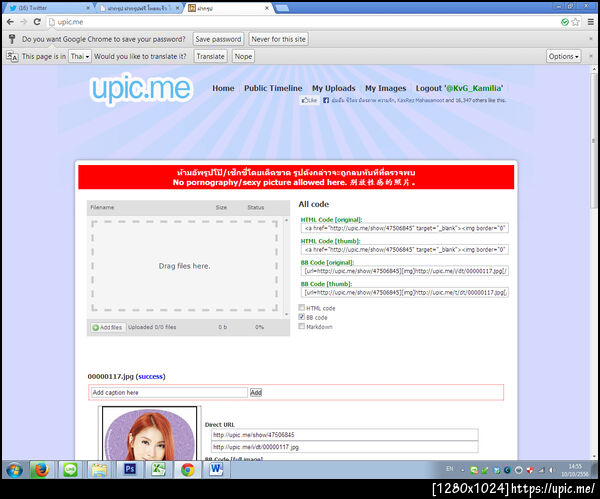Click Save password button

click(218, 39)
